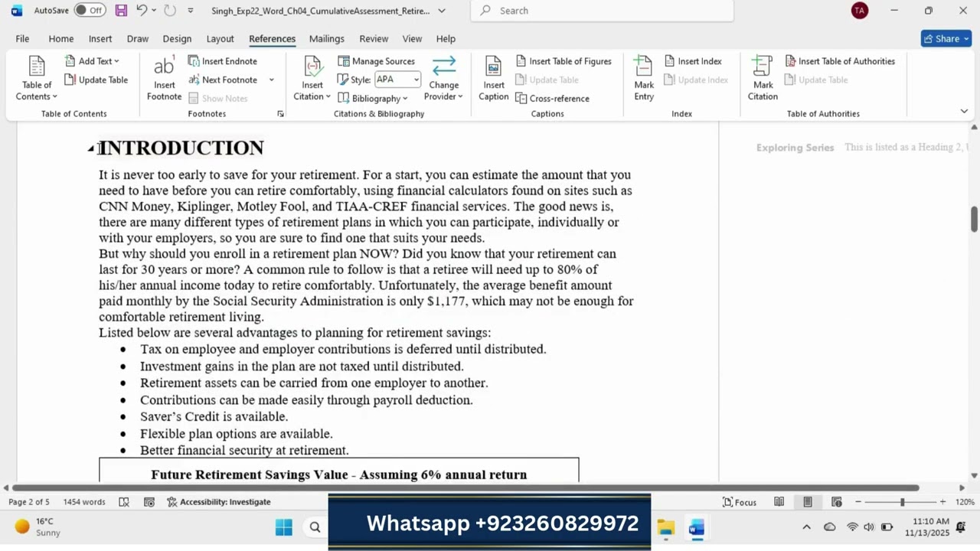980x551 pixels.
Task: Show hidden tray icons
Action: [x=806, y=527]
